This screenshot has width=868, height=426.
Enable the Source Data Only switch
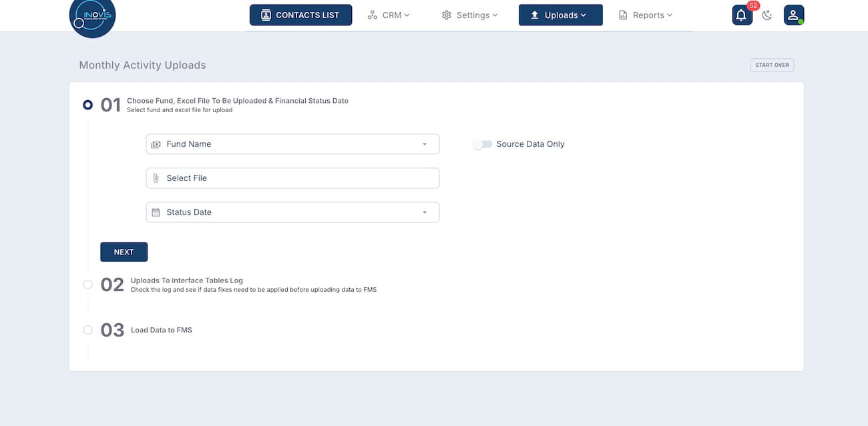pyautogui.click(x=482, y=144)
